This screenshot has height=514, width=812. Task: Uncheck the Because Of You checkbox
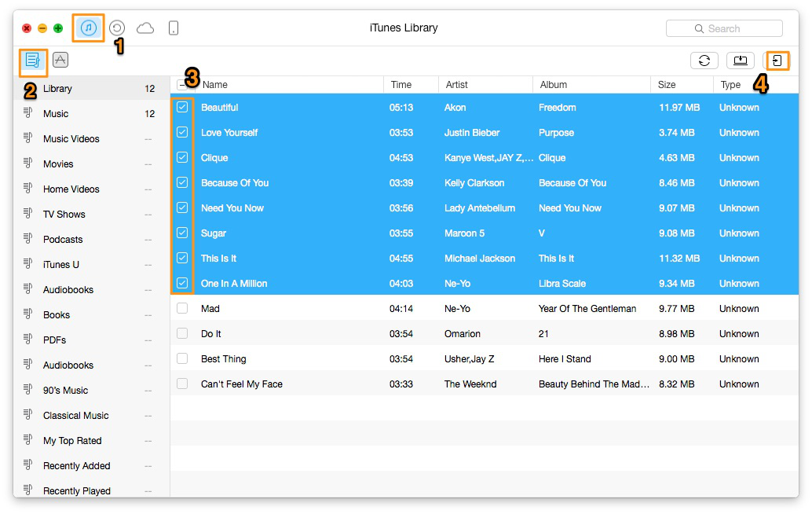click(x=182, y=182)
